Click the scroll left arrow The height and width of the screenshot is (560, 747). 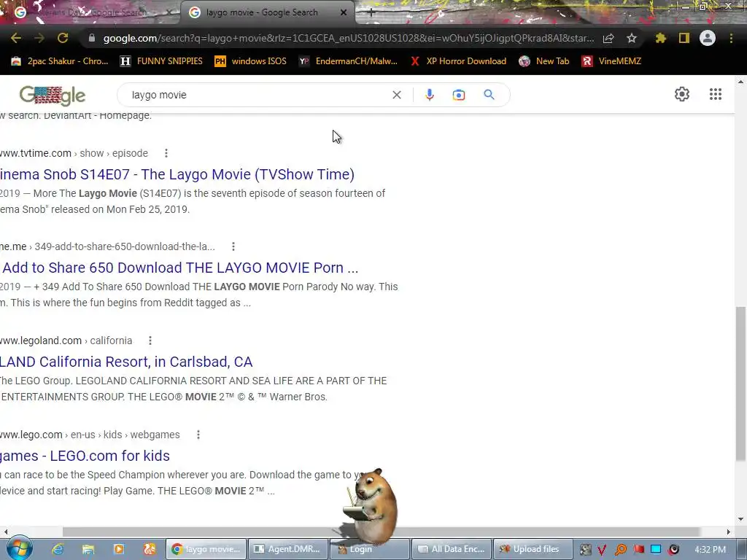(5, 532)
